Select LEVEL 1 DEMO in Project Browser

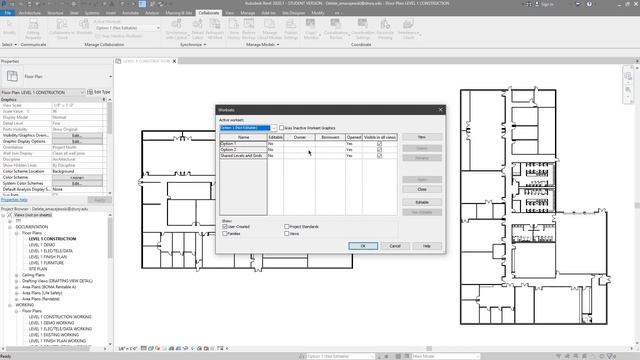(x=42, y=245)
